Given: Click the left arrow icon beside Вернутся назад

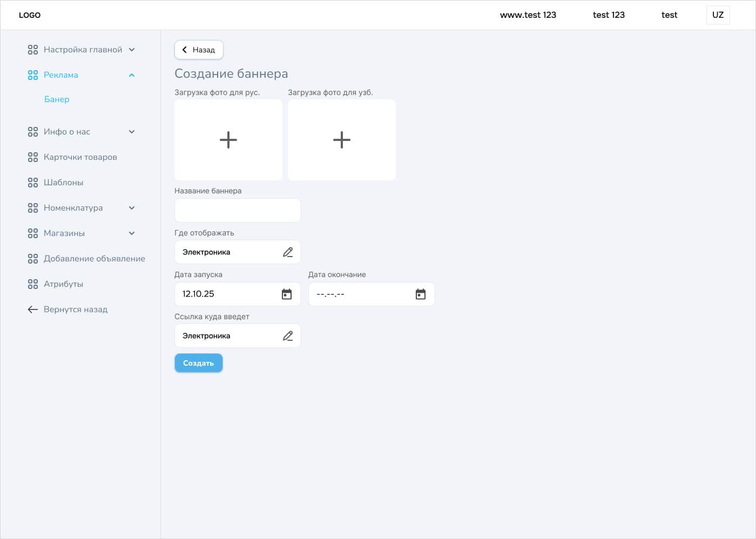Looking at the screenshot, I should 33,309.
